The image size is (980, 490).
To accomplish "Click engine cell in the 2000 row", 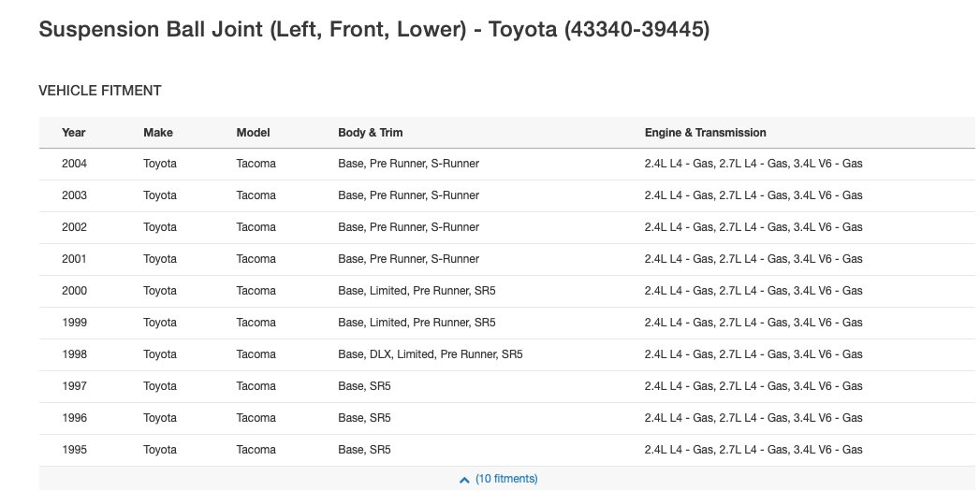I will click(753, 291).
